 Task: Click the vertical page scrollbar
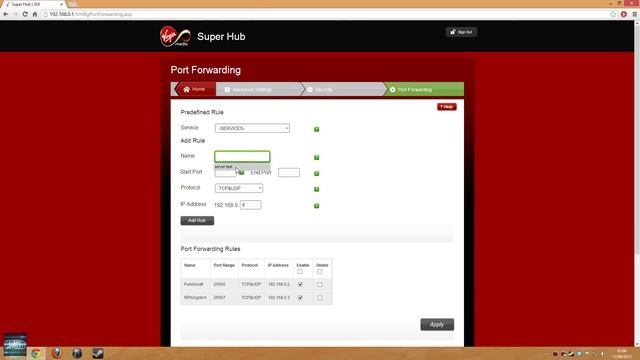coord(637,139)
